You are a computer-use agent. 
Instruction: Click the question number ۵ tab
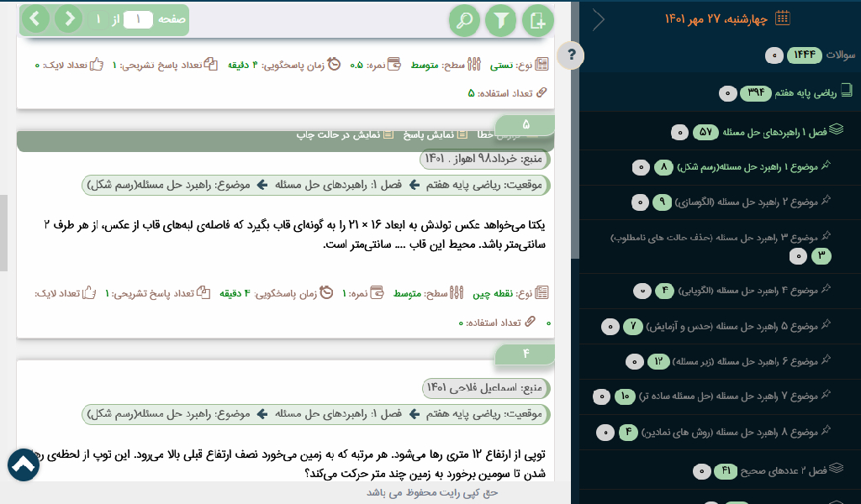click(x=526, y=125)
